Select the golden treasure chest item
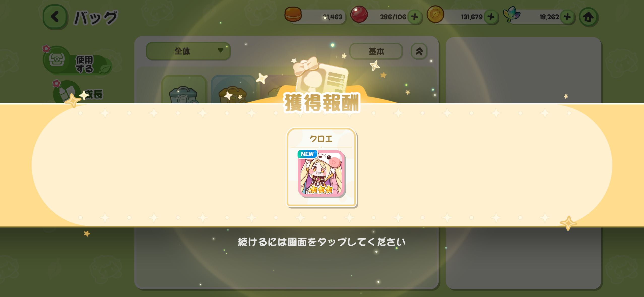 (x=233, y=90)
